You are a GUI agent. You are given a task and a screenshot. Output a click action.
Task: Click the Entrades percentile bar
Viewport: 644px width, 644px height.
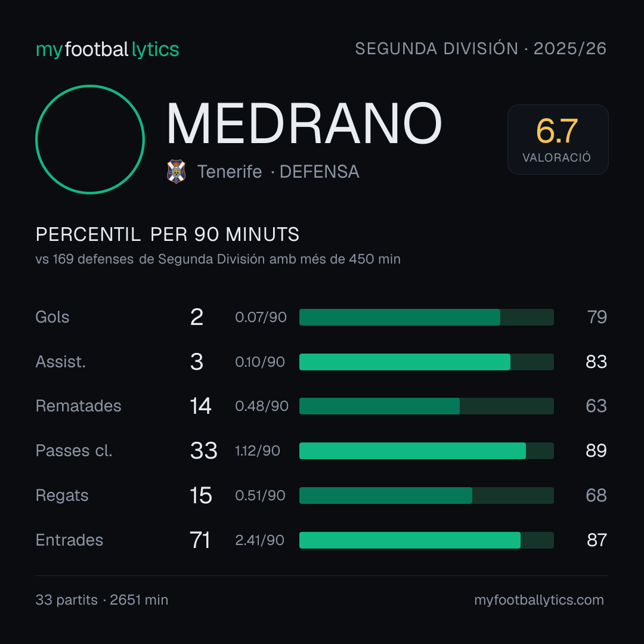pos(426,540)
